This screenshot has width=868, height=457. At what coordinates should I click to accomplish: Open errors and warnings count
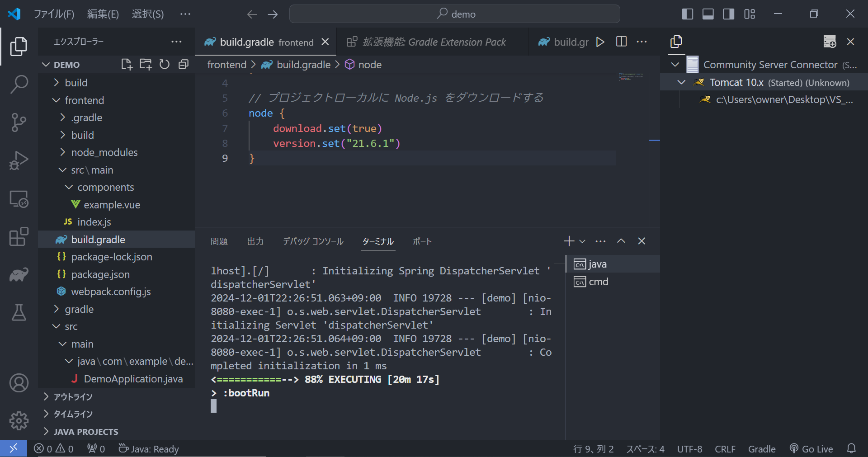pos(53,448)
